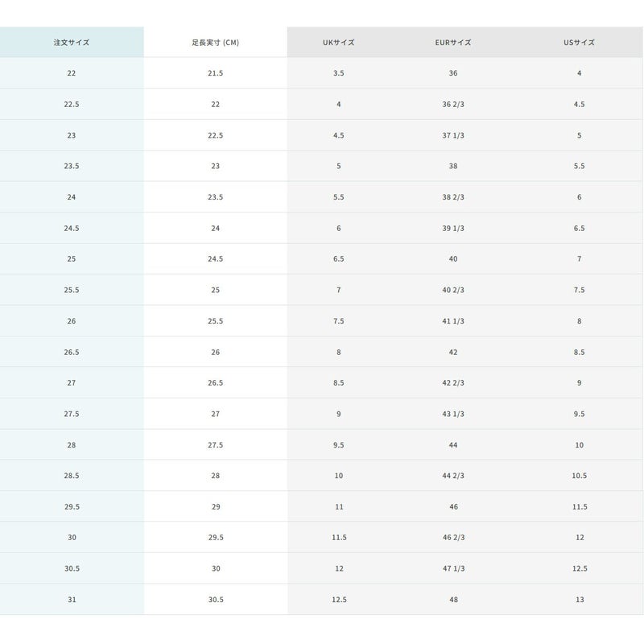Select the UKサイズ column header
The width and height of the screenshot is (644, 644).
[338, 43]
